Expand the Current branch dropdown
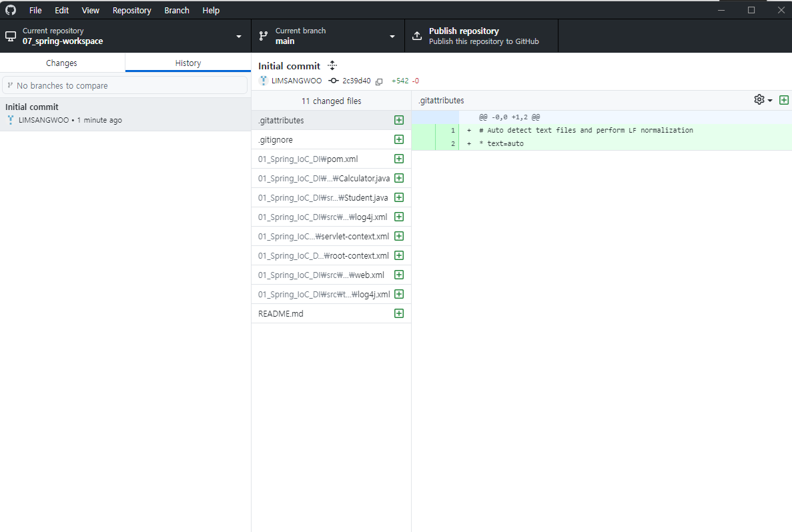Screen dimensions: 792x532 pyautogui.click(x=328, y=36)
